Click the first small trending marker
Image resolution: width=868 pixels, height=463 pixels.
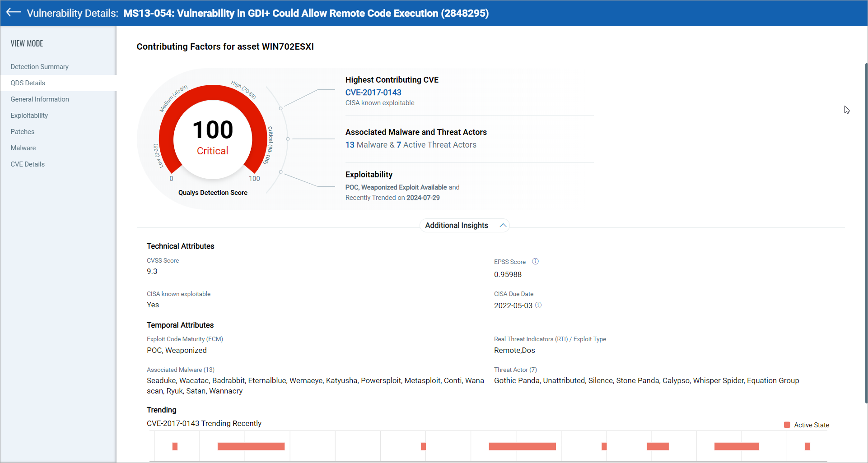(x=175, y=446)
